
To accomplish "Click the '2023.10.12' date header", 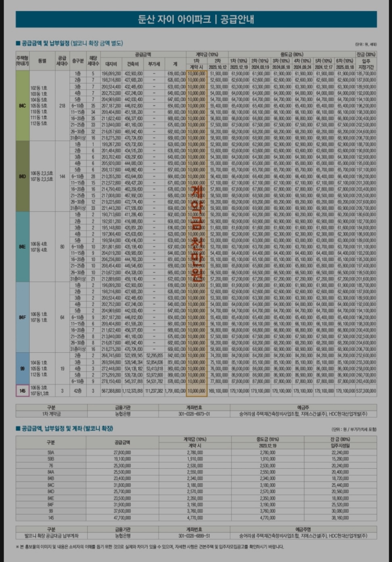I will 218,67.
